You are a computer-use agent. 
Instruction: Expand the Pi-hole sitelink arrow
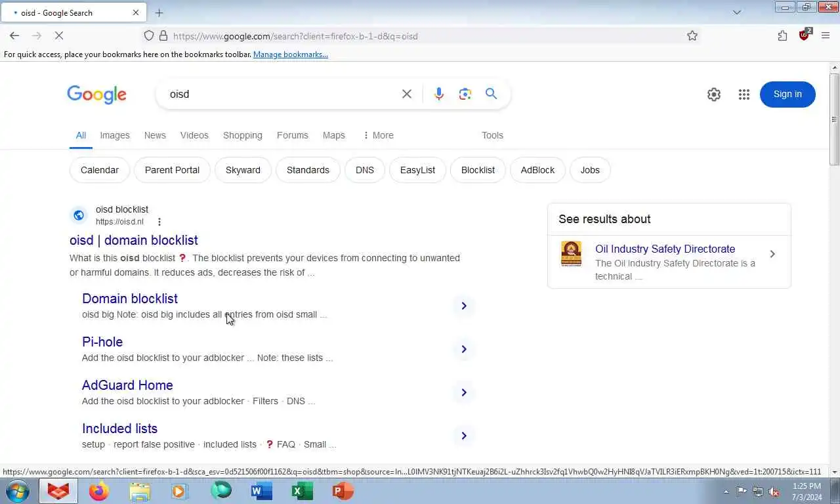[463, 349]
